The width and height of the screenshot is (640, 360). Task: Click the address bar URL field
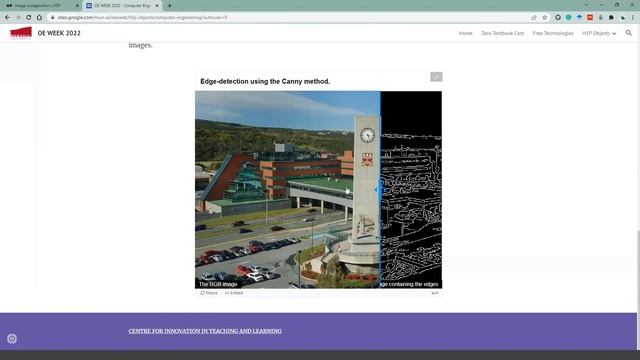point(286,18)
